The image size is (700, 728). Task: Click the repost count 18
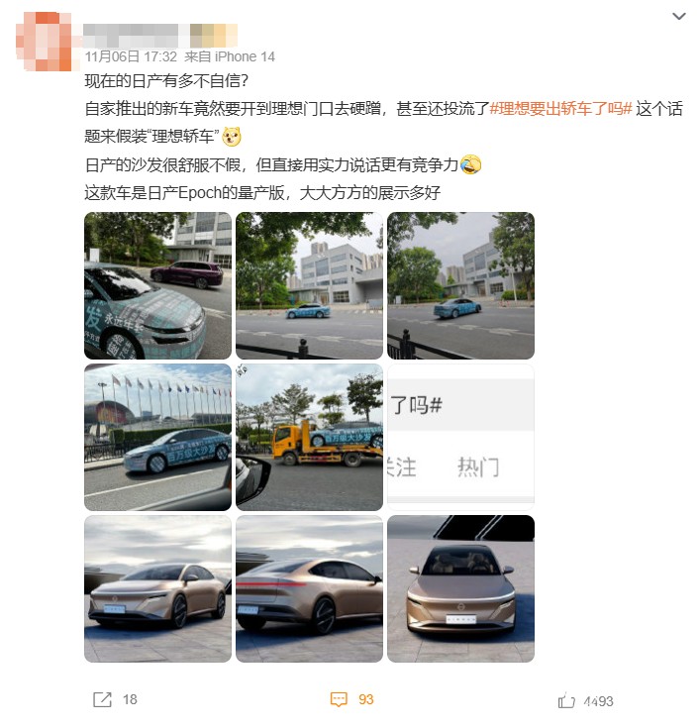[130, 699]
